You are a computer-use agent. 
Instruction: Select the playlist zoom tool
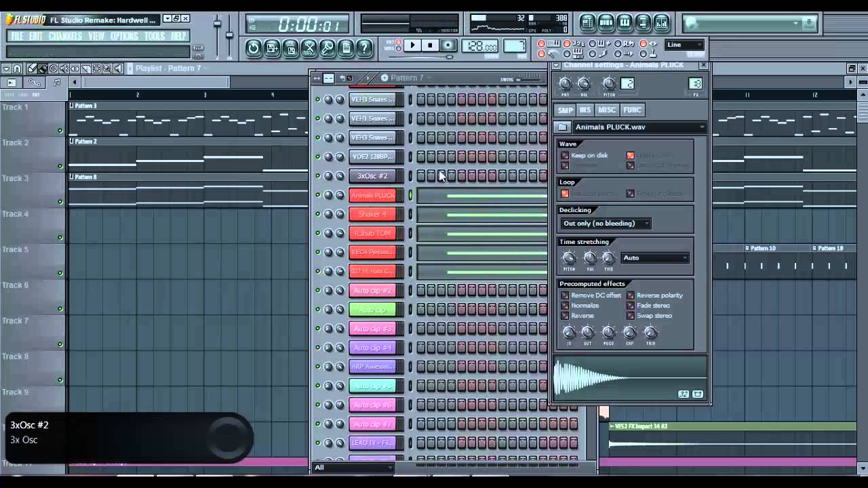click(x=107, y=68)
